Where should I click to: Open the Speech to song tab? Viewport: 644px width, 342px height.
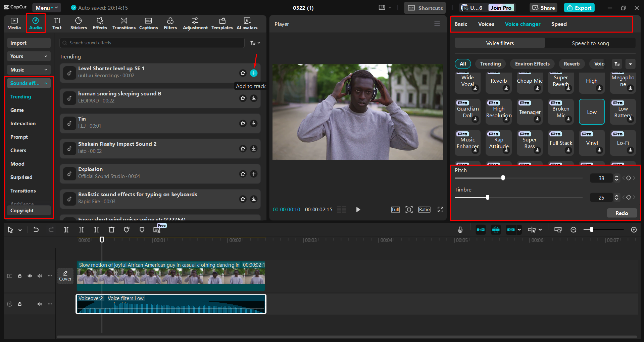point(590,43)
